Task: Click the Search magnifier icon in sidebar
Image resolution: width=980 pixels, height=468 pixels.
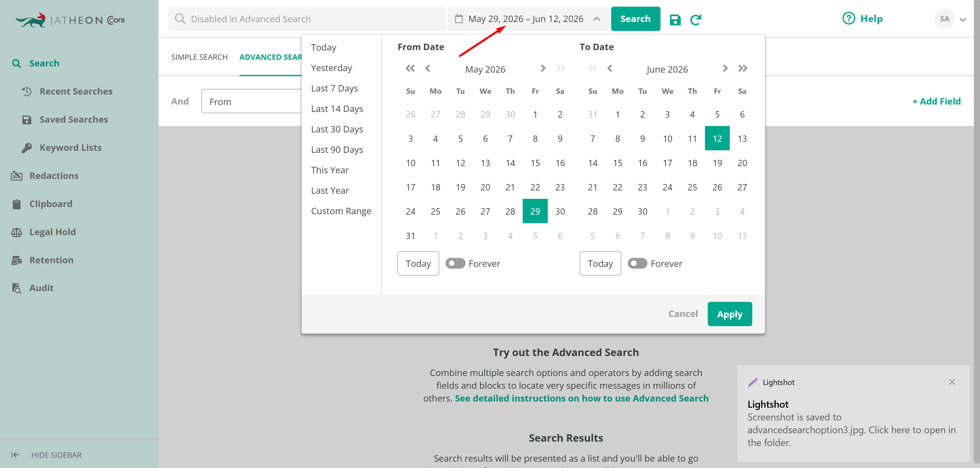Action: coord(16,64)
